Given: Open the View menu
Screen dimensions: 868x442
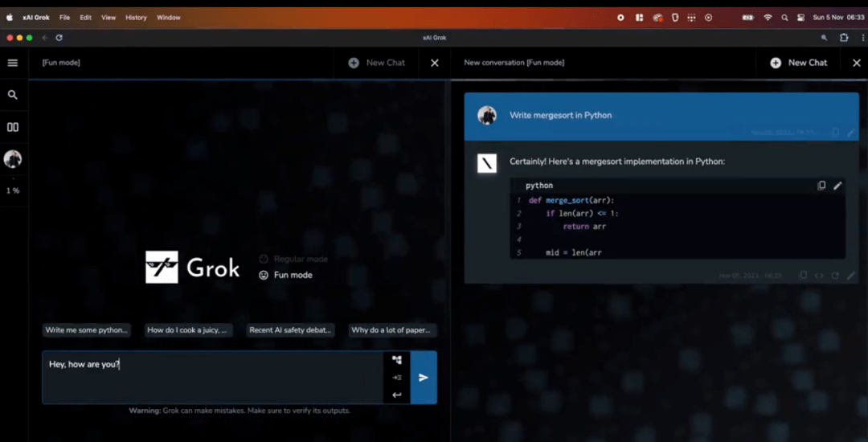Looking at the screenshot, I should pos(108,17).
